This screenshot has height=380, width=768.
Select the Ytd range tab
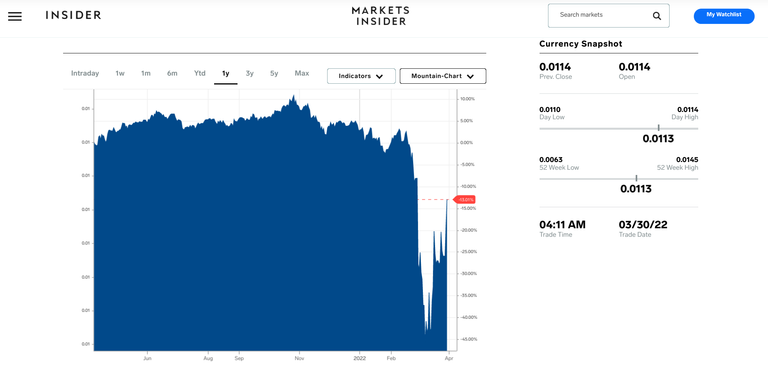pos(199,73)
